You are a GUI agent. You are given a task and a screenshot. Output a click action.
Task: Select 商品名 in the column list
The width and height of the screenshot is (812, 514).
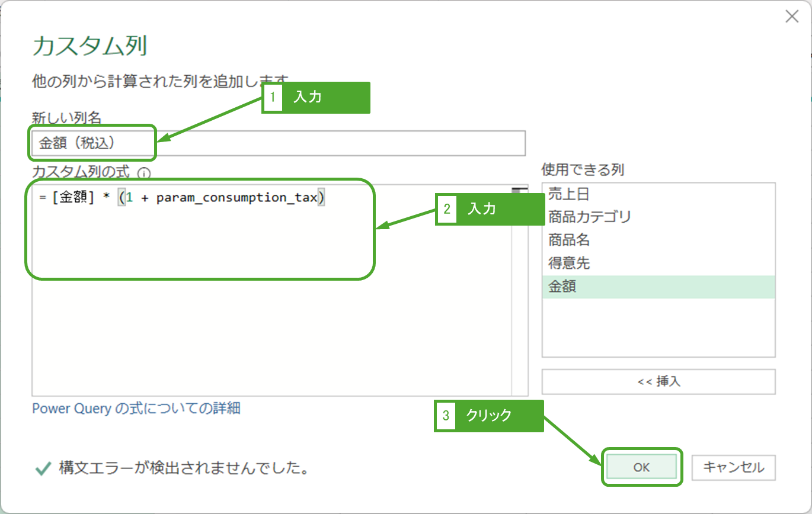569,240
